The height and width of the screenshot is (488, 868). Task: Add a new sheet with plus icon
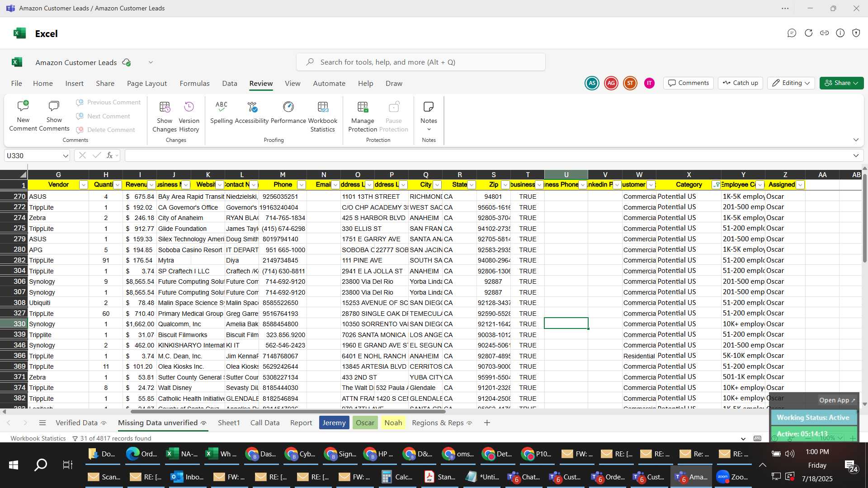pos(487,423)
